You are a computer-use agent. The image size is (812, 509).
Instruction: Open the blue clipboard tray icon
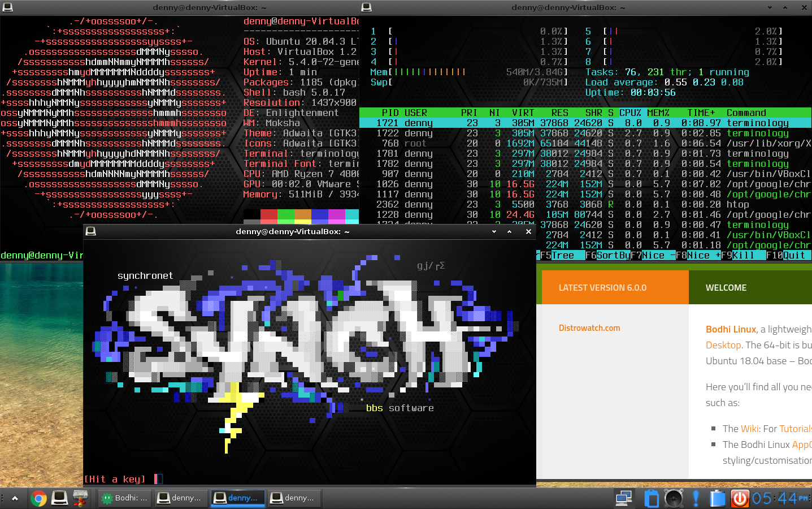(652, 498)
